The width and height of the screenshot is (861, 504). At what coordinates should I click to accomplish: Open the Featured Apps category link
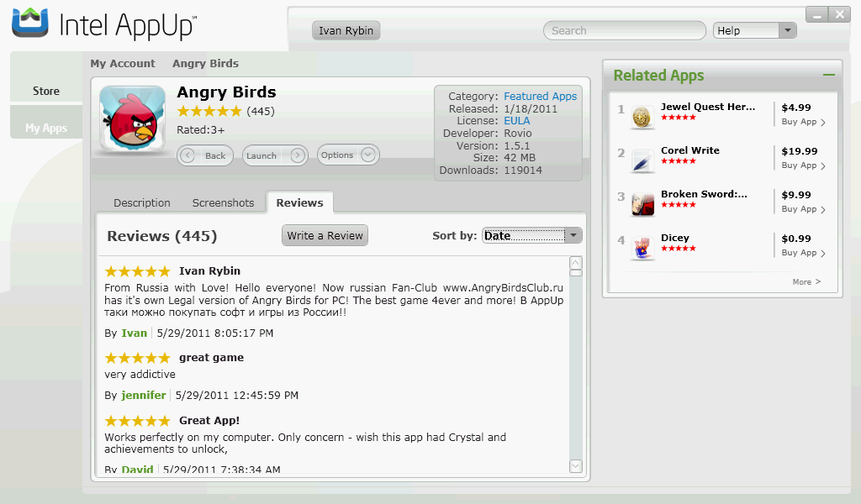pyautogui.click(x=541, y=96)
